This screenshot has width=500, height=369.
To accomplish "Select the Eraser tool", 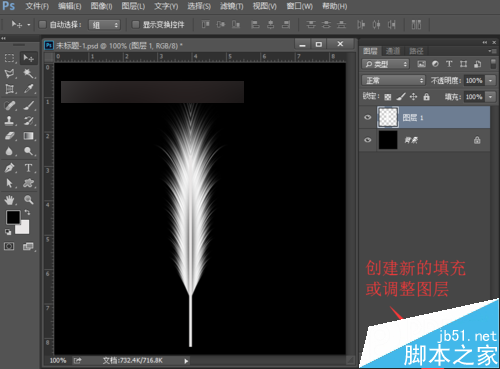I will coord(9,136).
